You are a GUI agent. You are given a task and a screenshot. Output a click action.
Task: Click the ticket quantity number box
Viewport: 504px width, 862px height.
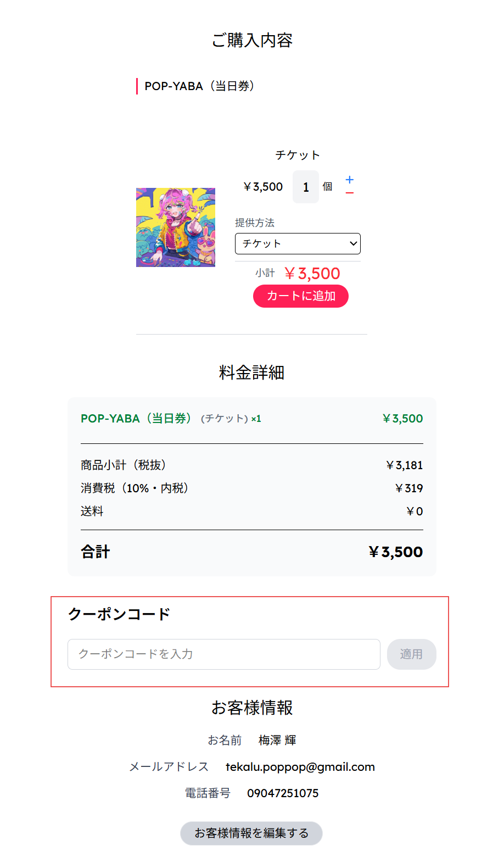point(306,187)
